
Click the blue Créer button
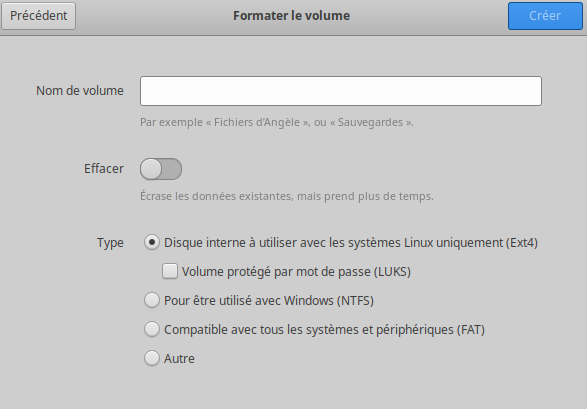click(545, 16)
